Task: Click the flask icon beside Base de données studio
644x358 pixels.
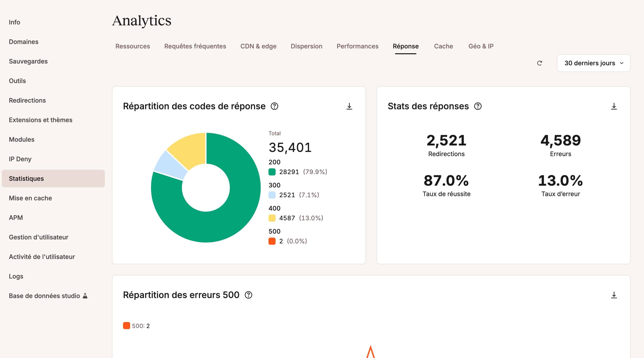Action: click(85, 296)
